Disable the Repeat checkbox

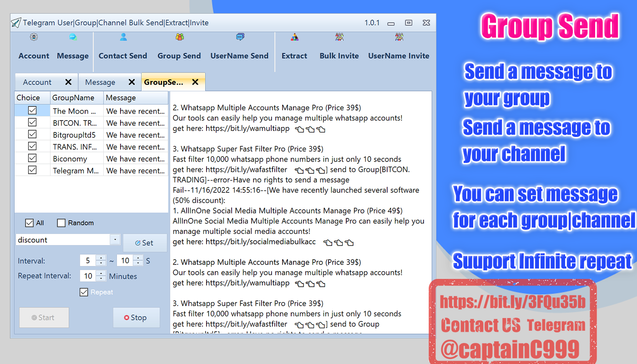[84, 292]
